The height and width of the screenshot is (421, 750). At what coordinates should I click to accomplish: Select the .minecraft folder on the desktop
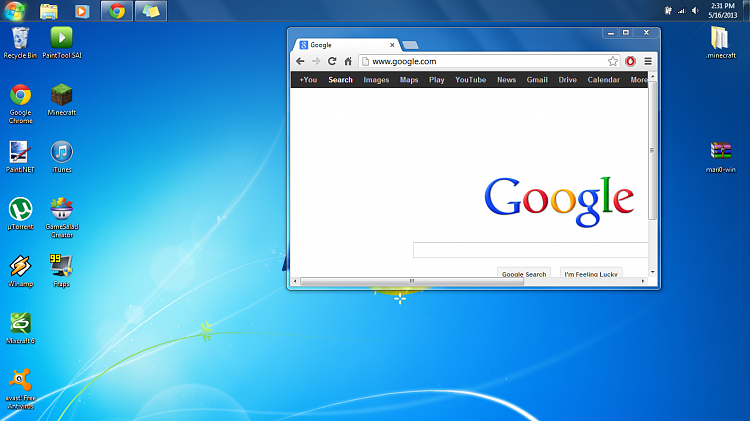[x=720, y=43]
